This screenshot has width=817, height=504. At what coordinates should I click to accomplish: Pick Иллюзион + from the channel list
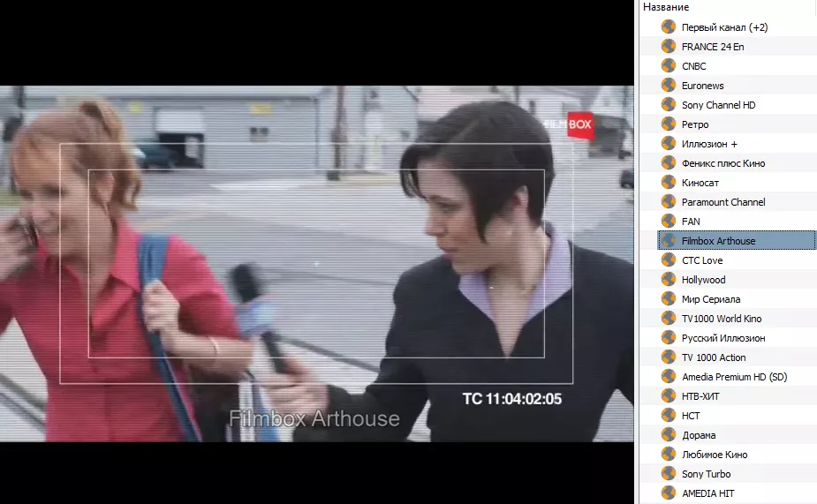click(x=709, y=144)
